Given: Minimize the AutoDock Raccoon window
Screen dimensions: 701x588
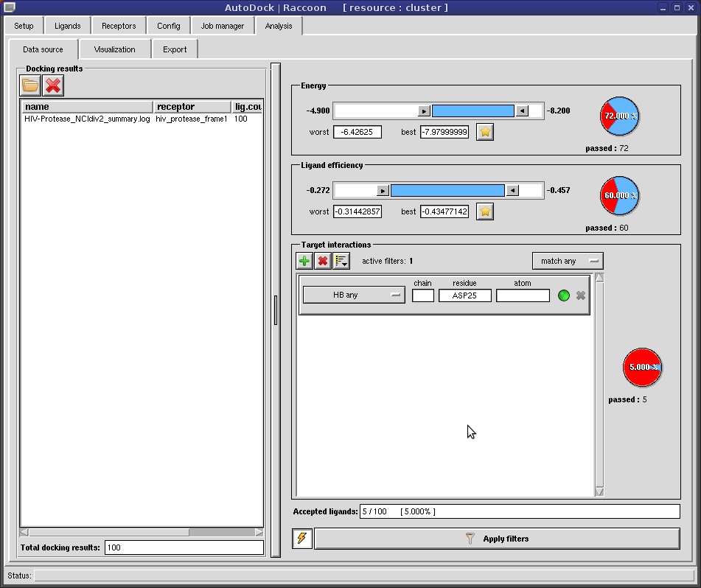Looking at the screenshot, I should point(663,8).
